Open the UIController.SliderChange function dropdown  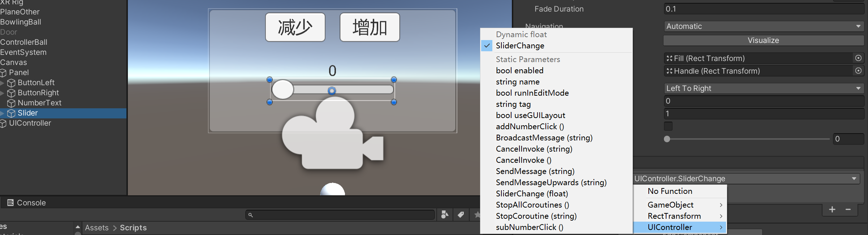pos(746,179)
